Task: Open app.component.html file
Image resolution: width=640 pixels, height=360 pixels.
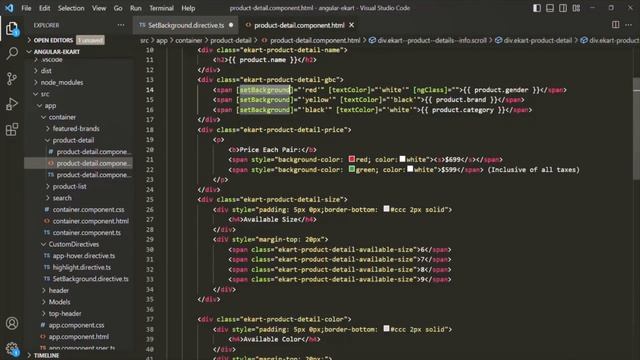Action: click(x=79, y=337)
